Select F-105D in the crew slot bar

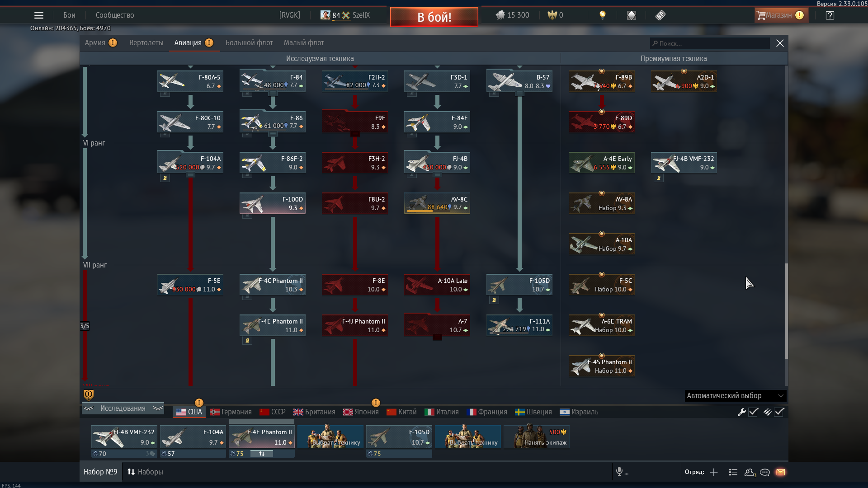tap(399, 436)
